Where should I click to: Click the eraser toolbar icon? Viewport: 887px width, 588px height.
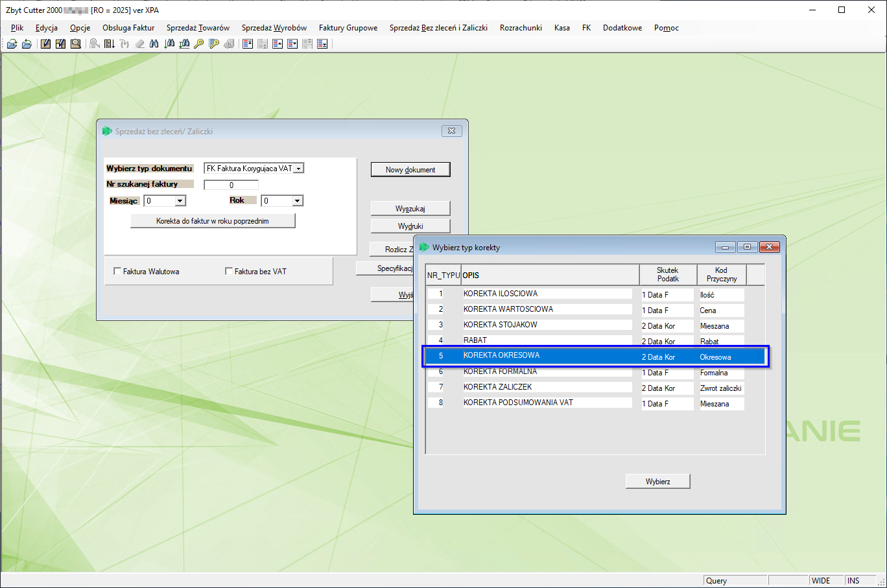(x=139, y=44)
